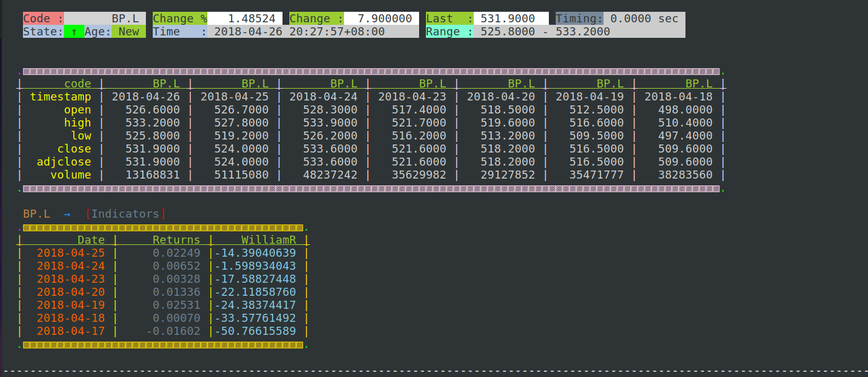868x377 pixels.
Task: Click high value 533.9000
Action: [x=330, y=123]
